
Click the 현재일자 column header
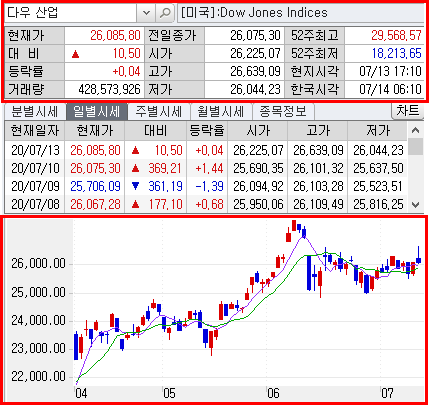pos(35,131)
